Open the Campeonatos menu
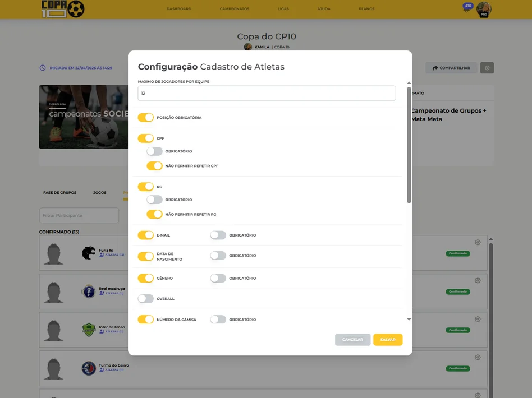532x398 pixels. tap(235, 9)
